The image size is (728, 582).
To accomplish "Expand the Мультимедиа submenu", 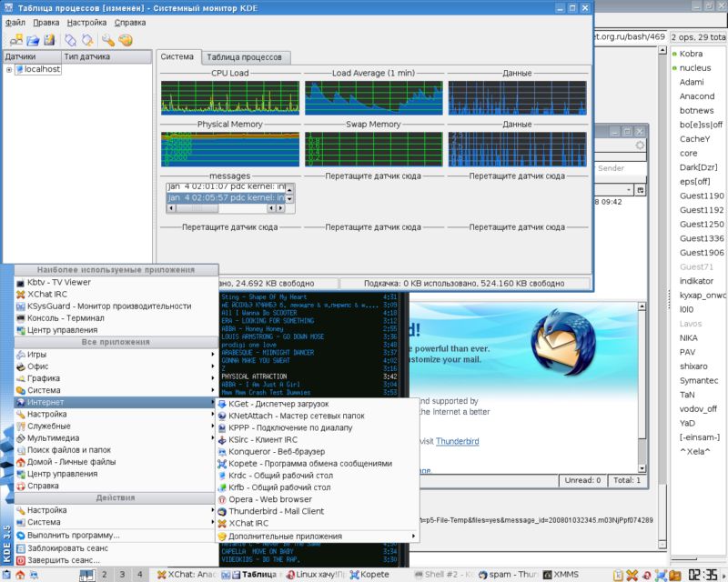I will (55, 437).
